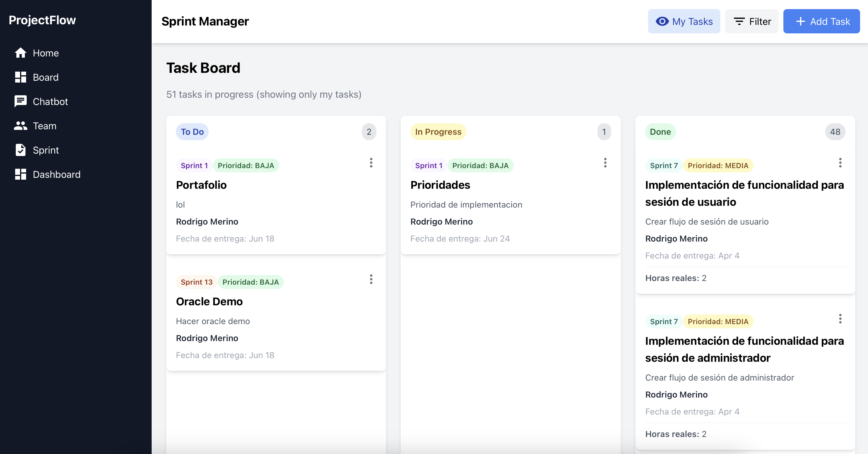Image resolution: width=868 pixels, height=454 pixels.
Task: Navigate to Dashboard in the sidebar
Action: pos(57,174)
